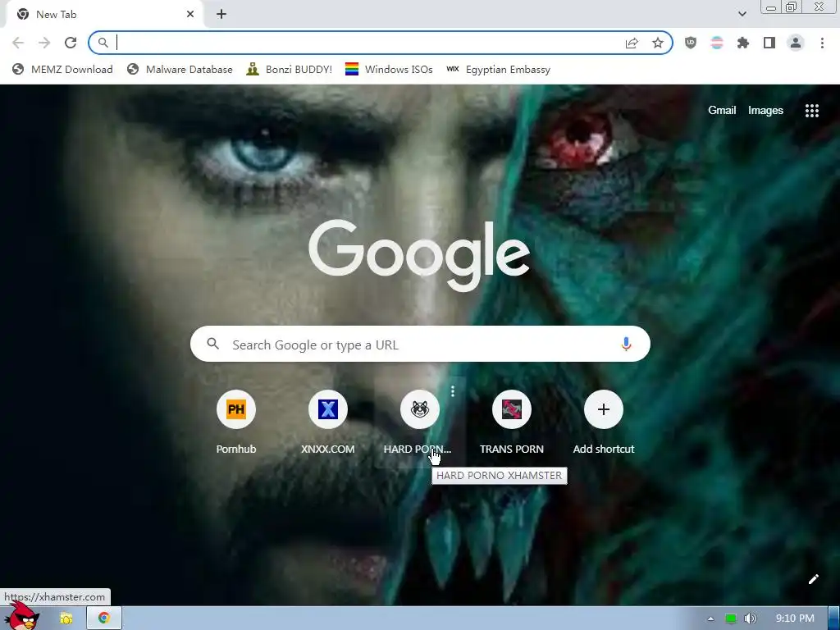Click the browser forward arrow
This screenshot has width=840, height=630.
click(x=44, y=43)
